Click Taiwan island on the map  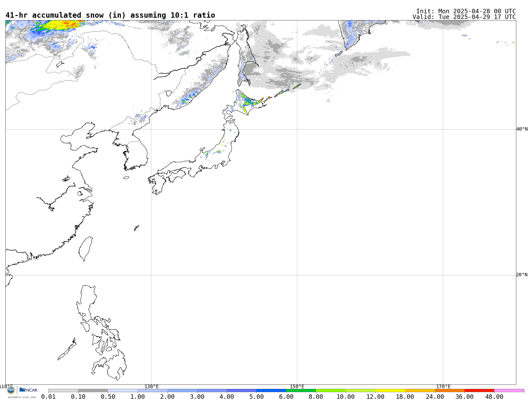click(86, 248)
